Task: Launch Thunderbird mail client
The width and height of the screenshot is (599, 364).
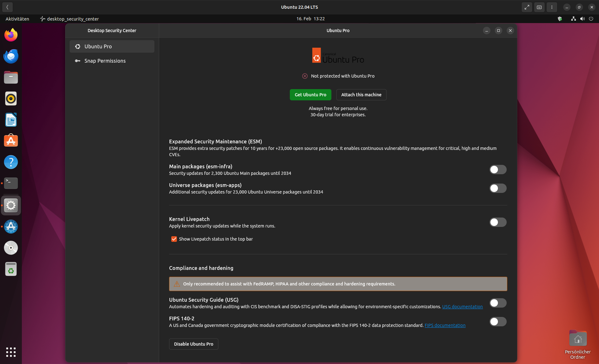Action: [x=11, y=56]
